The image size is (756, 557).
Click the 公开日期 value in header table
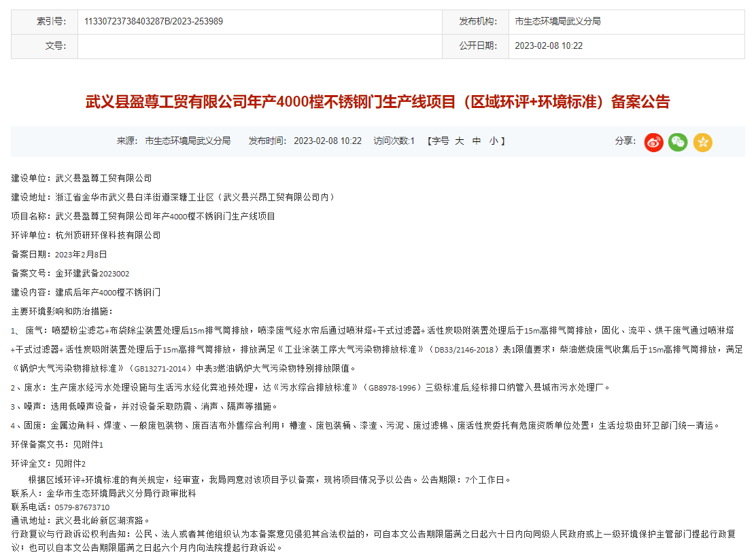[549, 46]
